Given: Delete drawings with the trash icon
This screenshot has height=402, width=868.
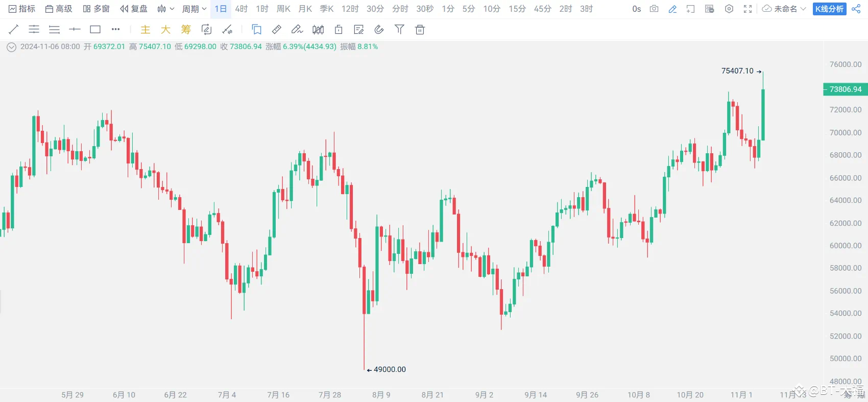Looking at the screenshot, I should point(420,30).
